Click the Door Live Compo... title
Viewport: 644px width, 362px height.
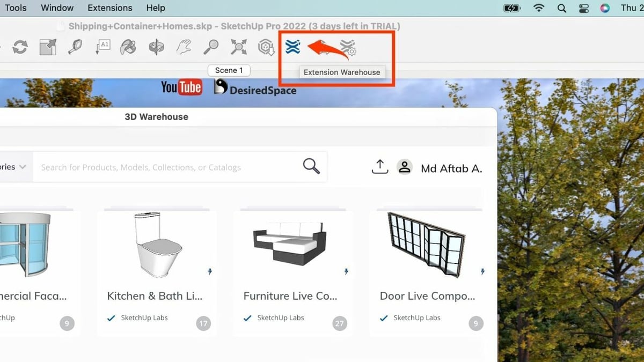[427, 296]
